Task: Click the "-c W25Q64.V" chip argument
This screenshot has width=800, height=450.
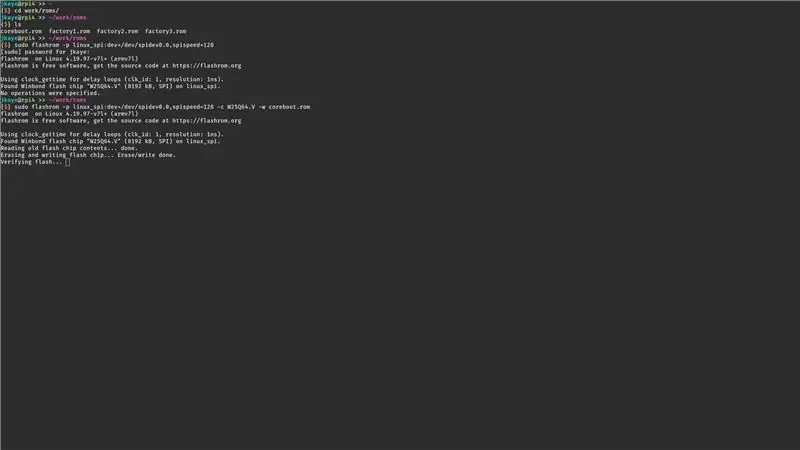Action: click(236, 107)
